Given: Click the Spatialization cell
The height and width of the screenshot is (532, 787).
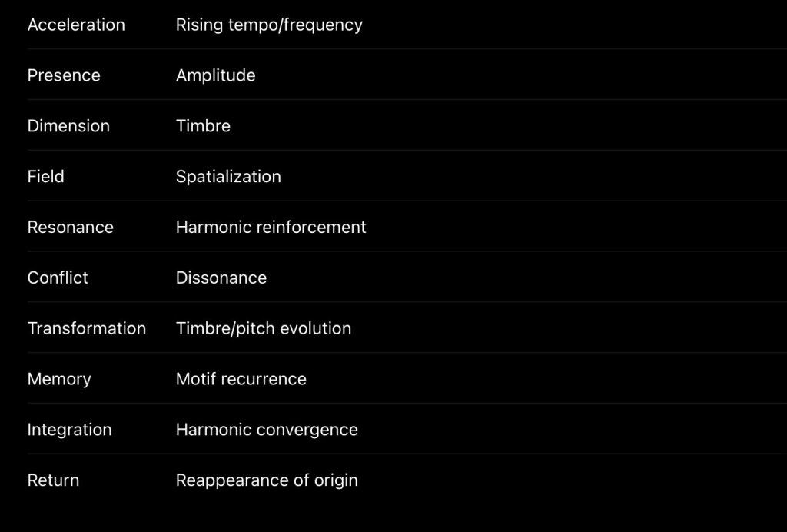Looking at the screenshot, I should pos(228,177).
